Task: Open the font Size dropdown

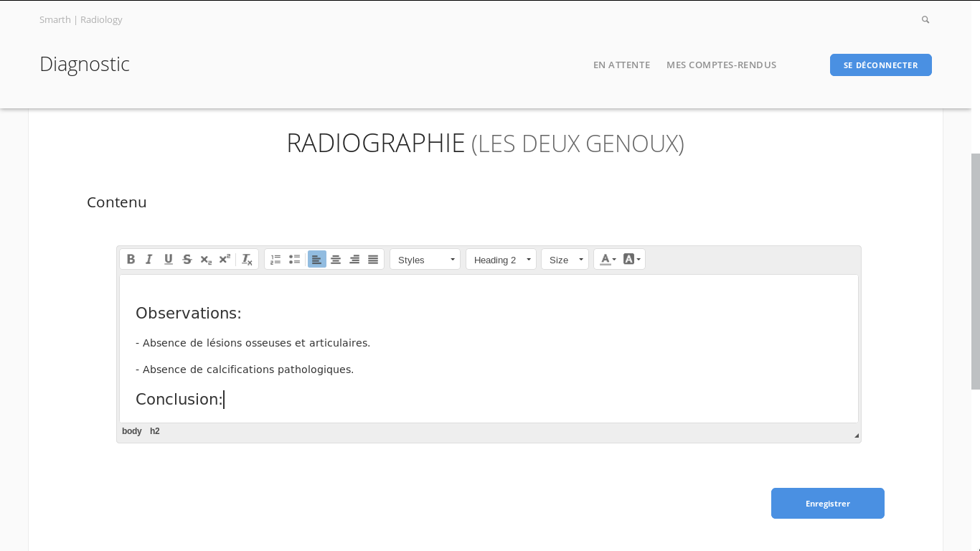Action: point(565,259)
